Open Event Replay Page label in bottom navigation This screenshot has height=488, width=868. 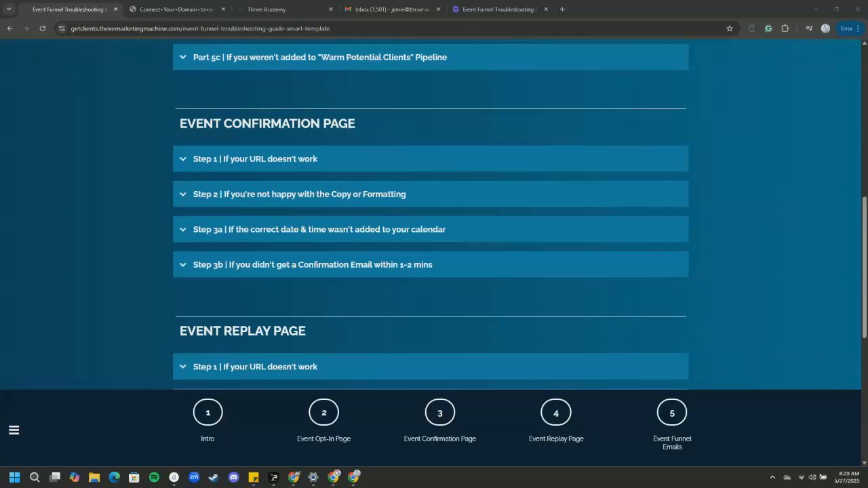pos(556,439)
